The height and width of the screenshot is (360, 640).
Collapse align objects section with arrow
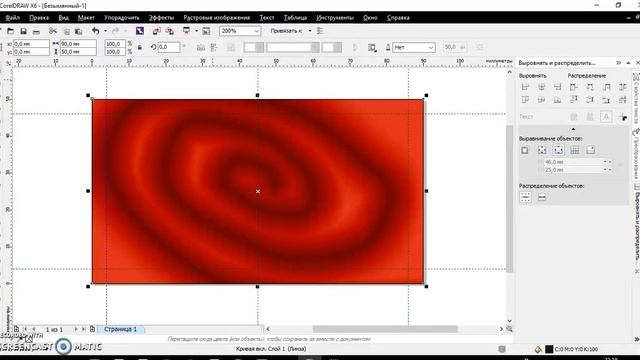coord(573,129)
